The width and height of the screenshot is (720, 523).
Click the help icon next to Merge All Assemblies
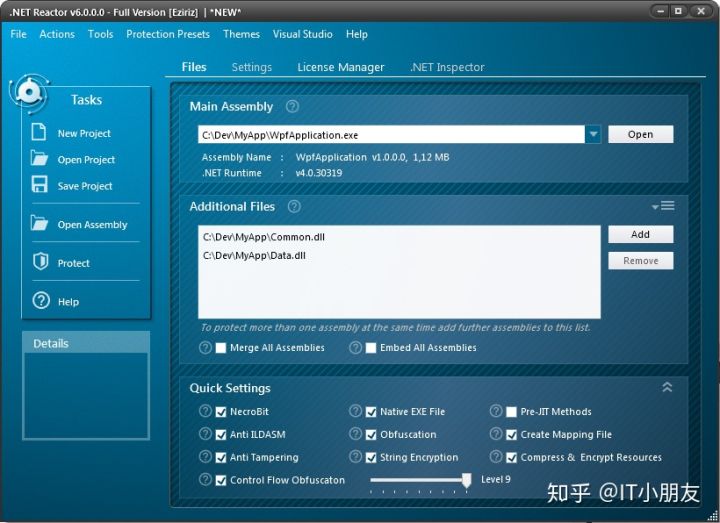205,348
